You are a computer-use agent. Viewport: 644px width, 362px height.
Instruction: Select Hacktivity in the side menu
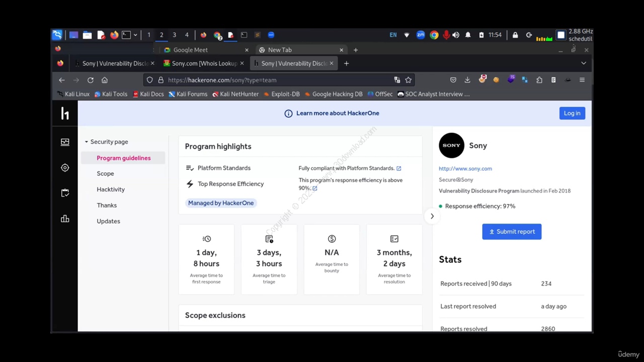[x=111, y=190]
